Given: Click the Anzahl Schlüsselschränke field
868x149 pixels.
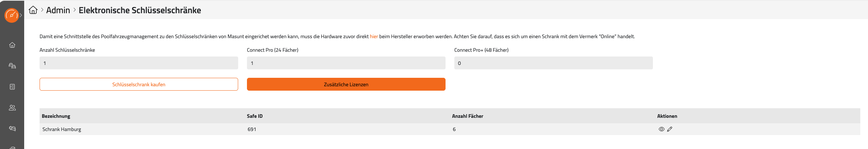Looking at the screenshot, I should (x=138, y=63).
